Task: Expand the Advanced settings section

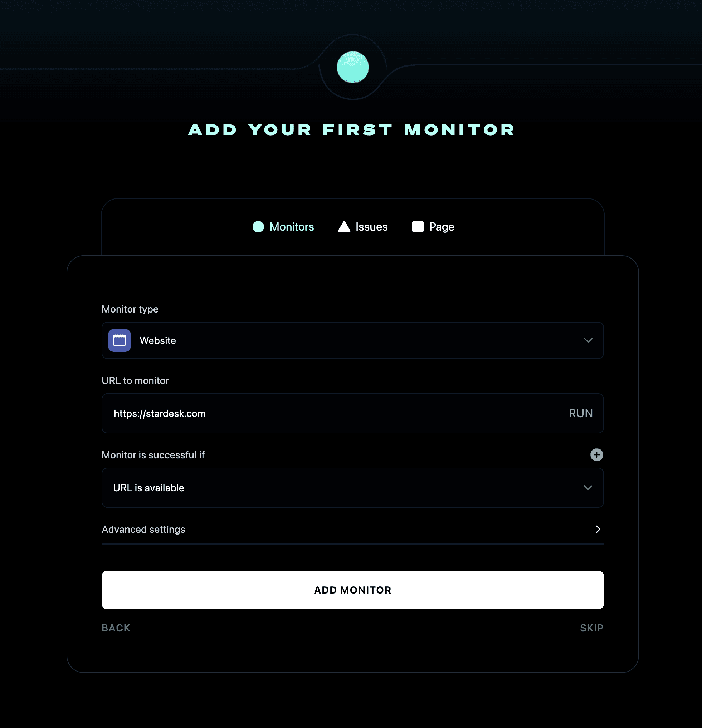Action: point(353,529)
